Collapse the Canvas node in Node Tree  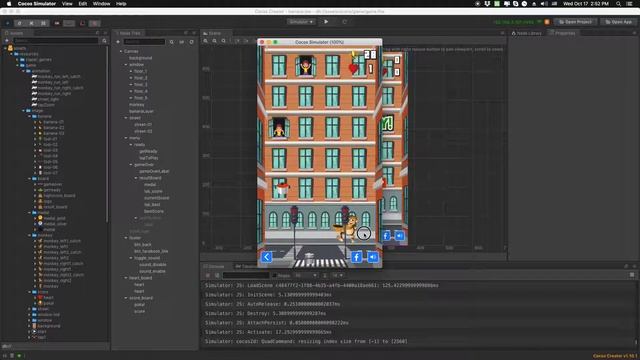121,51
